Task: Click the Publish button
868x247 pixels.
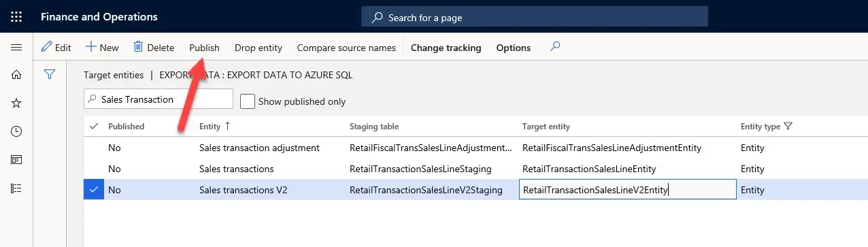Action: tap(204, 48)
